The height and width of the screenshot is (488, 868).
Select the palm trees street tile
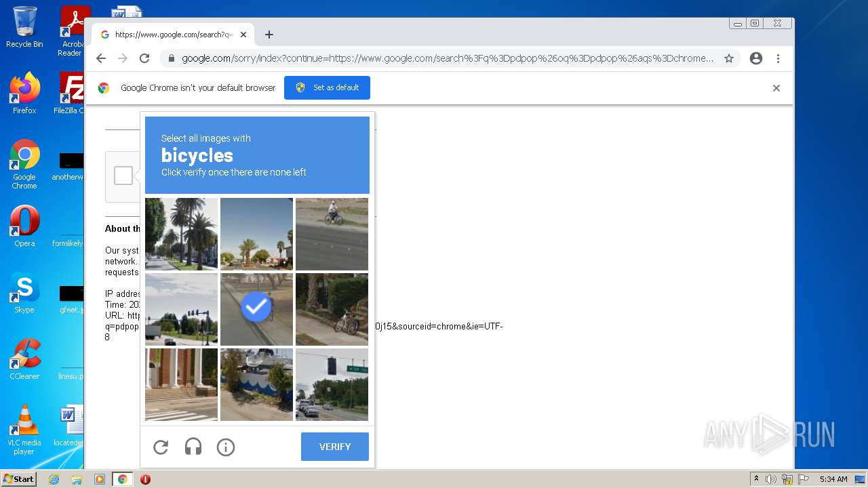click(181, 234)
